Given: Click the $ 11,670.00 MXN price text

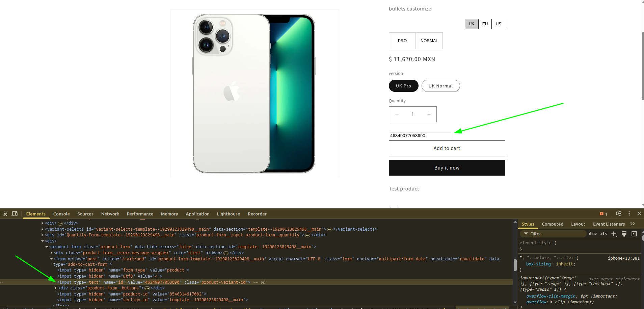Looking at the screenshot, I should [412, 59].
